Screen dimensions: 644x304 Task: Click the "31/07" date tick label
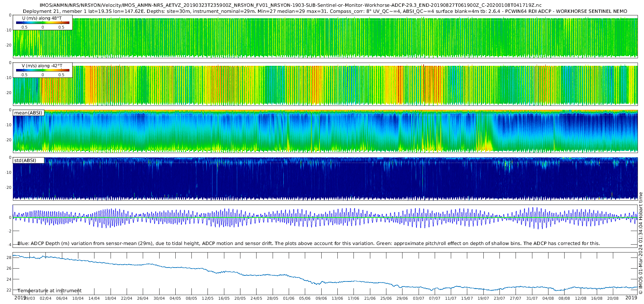tap(532, 298)
